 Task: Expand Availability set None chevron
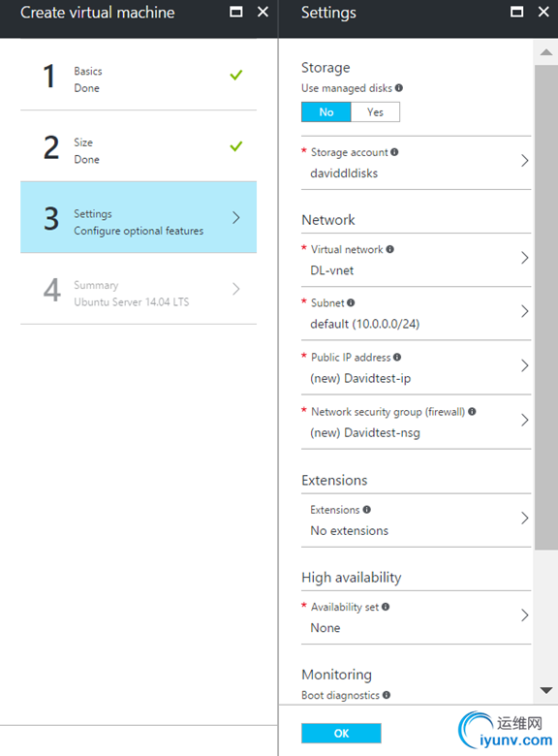[x=525, y=615]
